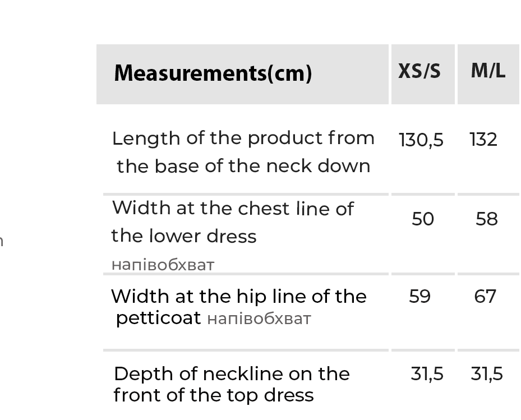
Task: Click the 'Width at the hip line of the' text
Action: point(238,296)
